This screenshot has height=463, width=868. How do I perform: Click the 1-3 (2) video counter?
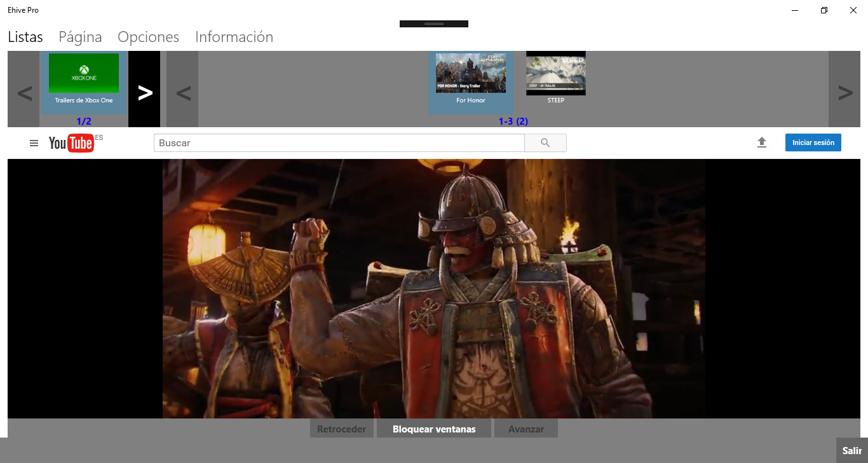point(513,121)
